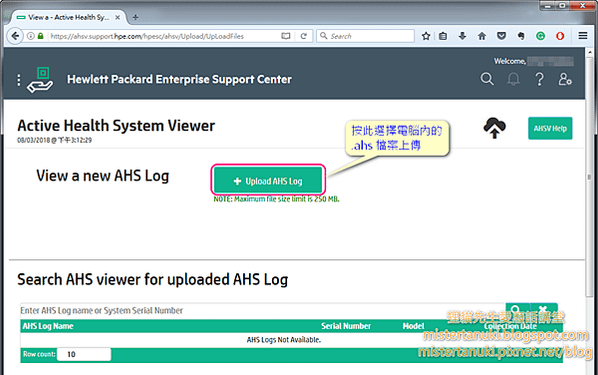This screenshot has width=598, height=375.
Task: Click the green padlock security icon
Action: [x=40, y=36]
